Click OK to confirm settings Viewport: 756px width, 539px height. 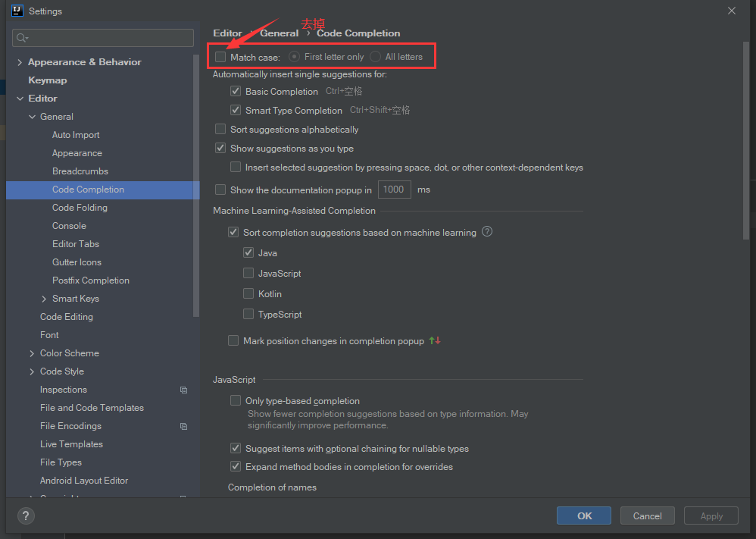coord(584,515)
